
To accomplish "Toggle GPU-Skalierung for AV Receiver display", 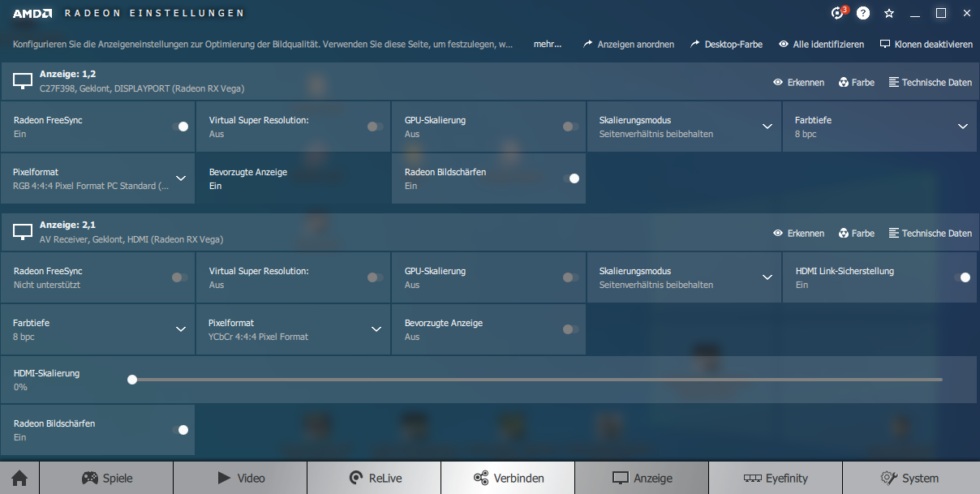I will tap(571, 277).
